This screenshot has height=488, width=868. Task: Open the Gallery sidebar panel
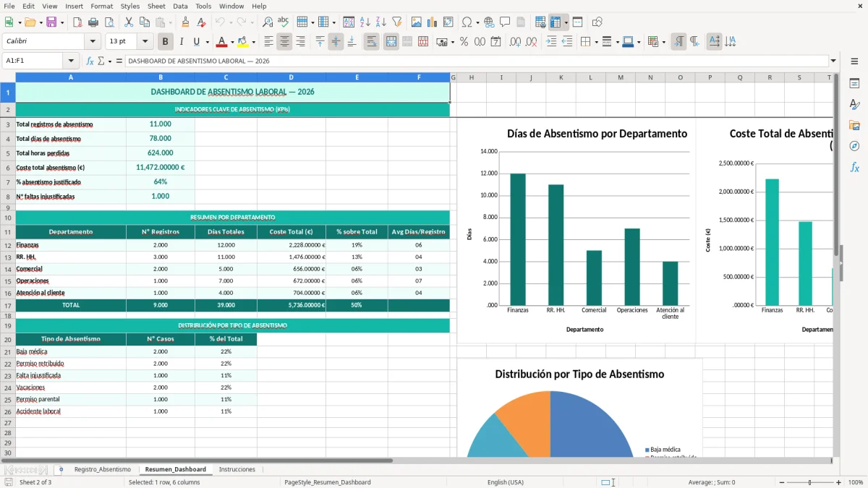[x=854, y=125]
